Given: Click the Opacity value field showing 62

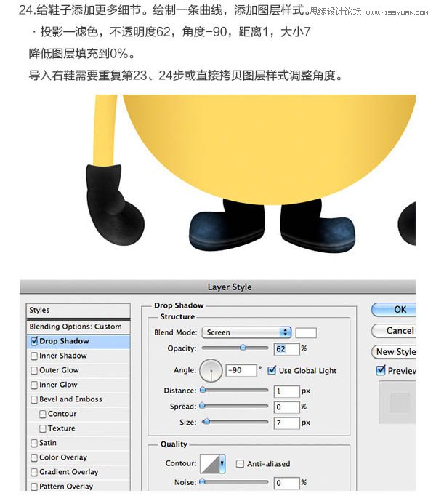Looking at the screenshot, I should pyautogui.click(x=287, y=349).
